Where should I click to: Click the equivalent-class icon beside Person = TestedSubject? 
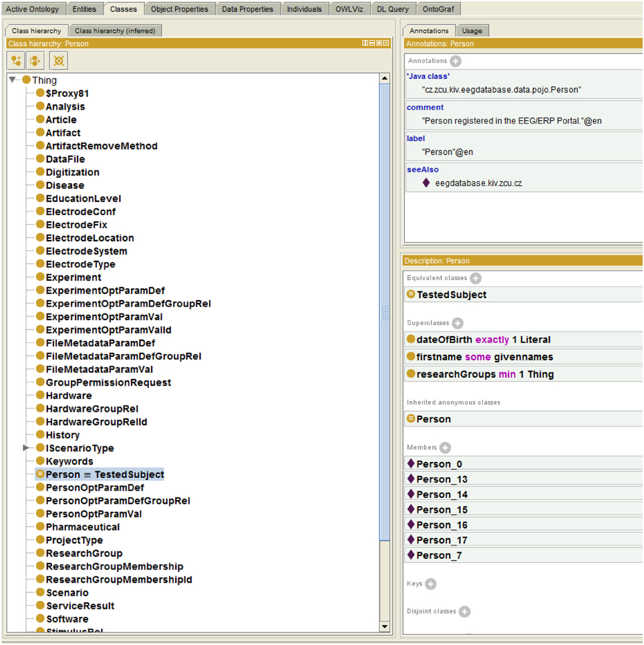coord(40,474)
